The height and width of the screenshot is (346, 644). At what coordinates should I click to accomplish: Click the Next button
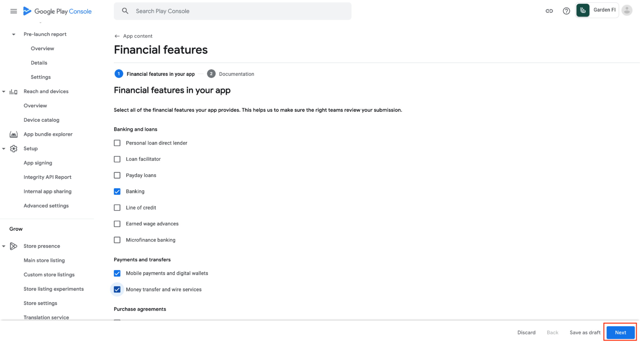[620, 332]
